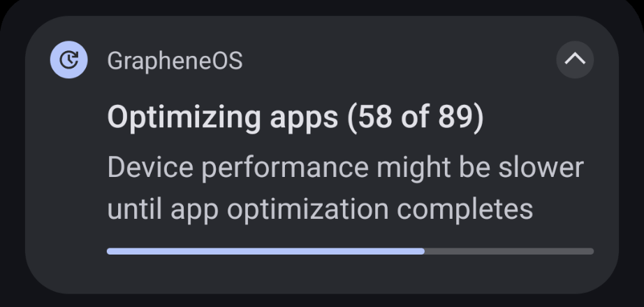
Task: Tap the "Device performance might be slower" line
Action: coord(345,168)
